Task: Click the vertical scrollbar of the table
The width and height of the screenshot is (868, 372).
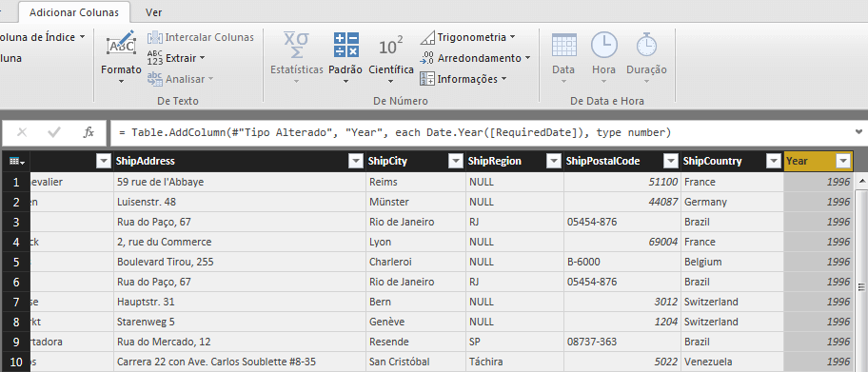Action: [860, 273]
